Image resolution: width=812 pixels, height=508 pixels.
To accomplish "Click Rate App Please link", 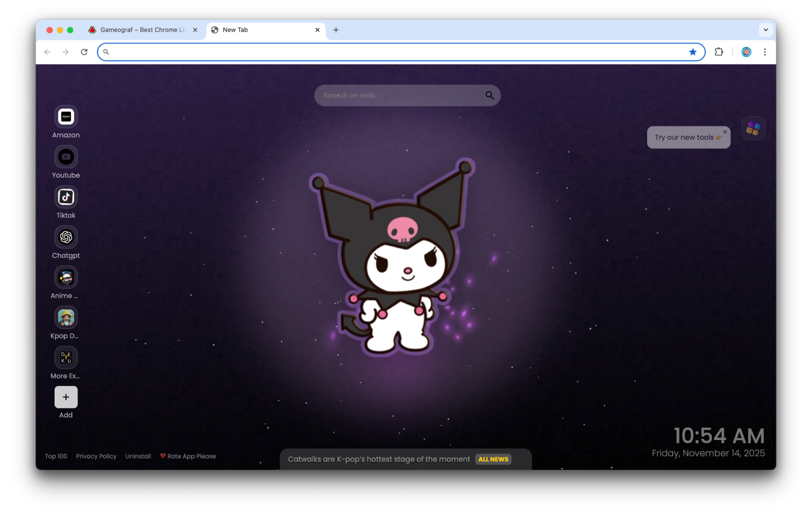I will coord(188,456).
